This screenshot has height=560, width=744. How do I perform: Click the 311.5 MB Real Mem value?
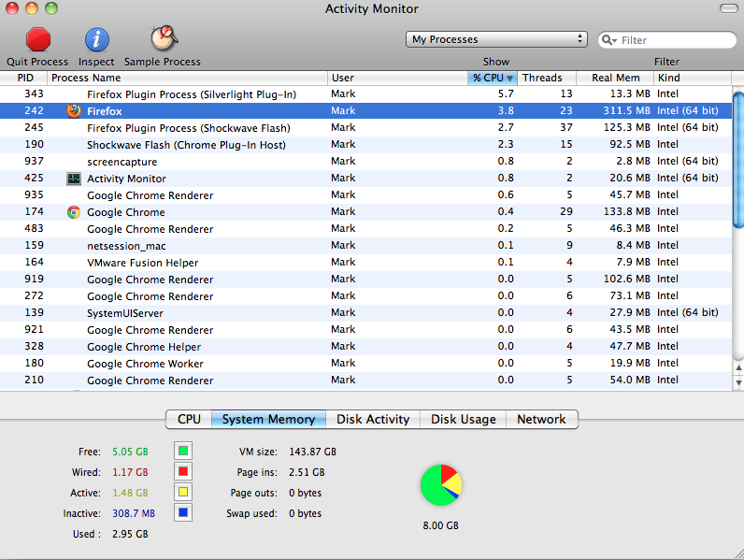626,110
